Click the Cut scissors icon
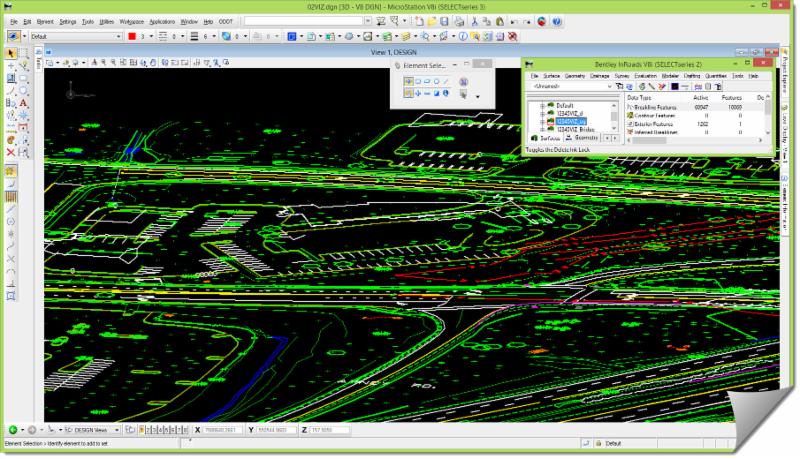Viewport: 800px width, 459px height. coord(474,21)
